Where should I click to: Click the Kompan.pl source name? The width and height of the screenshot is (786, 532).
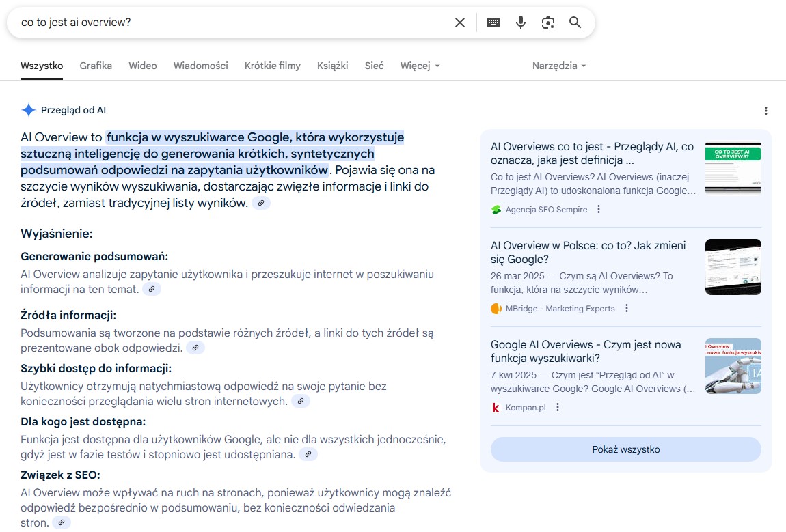[526, 408]
